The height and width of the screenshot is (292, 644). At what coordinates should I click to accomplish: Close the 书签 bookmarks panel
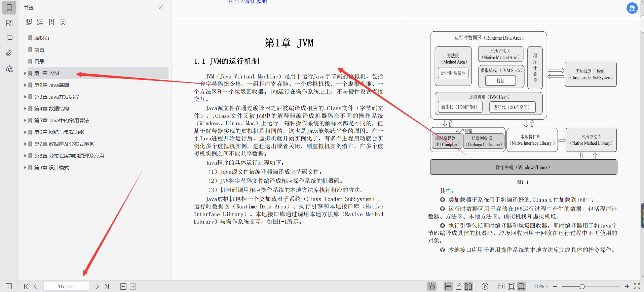(x=161, y=7)
